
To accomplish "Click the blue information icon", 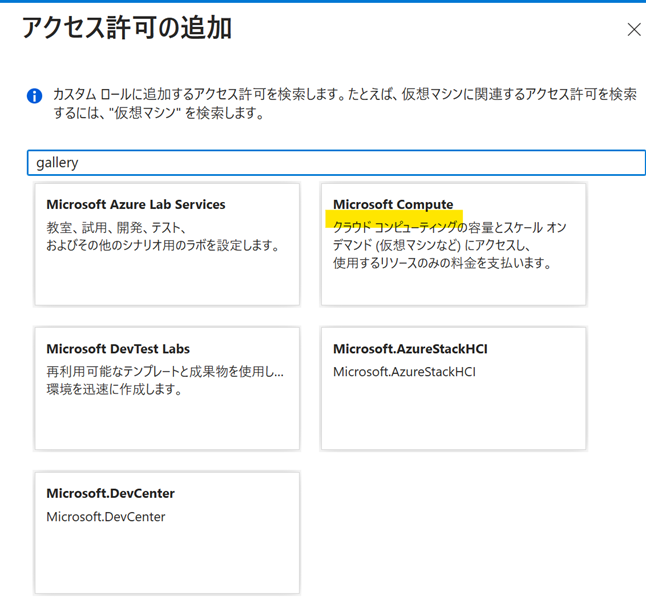I will click(x=34, y=96).
